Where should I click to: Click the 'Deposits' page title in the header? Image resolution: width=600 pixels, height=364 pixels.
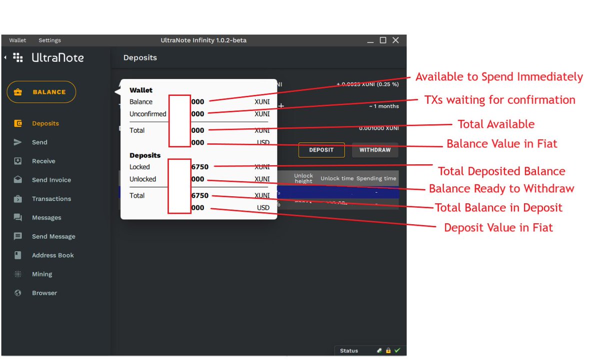coord(140,58)
